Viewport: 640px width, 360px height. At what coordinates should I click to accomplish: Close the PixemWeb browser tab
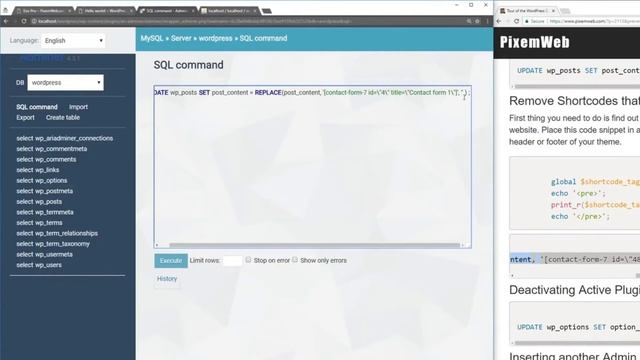point(553,11)
